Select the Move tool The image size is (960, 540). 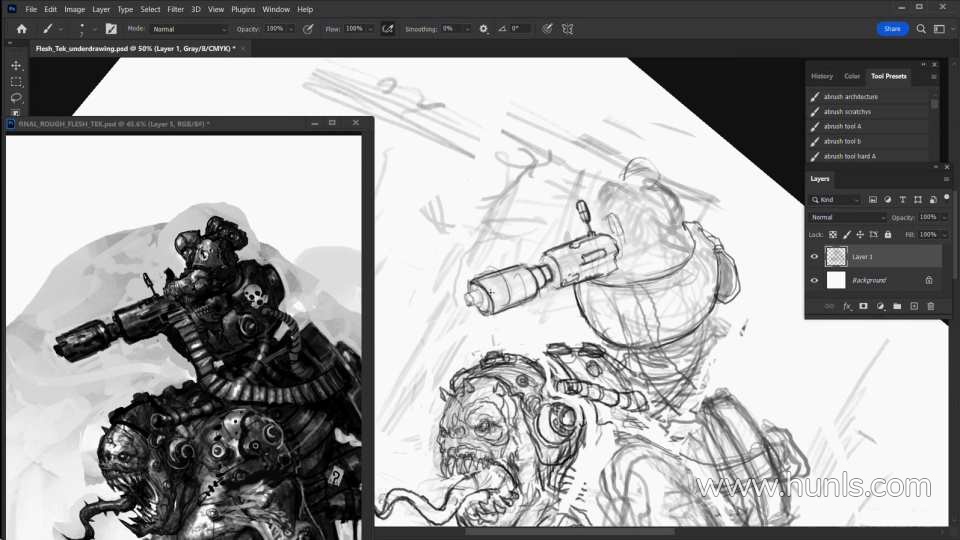(x=16, y=65)
